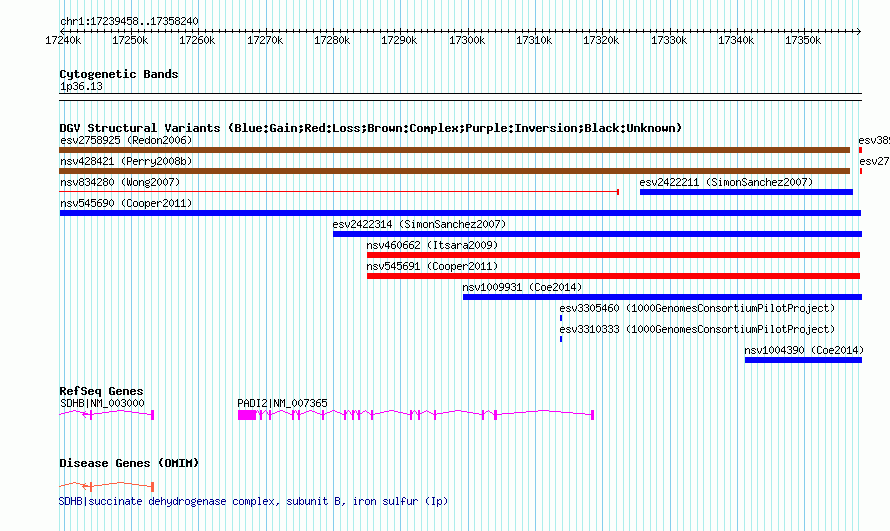
Task: Click the DGV Structural Variants track title
Action: [x=371, y=128]
